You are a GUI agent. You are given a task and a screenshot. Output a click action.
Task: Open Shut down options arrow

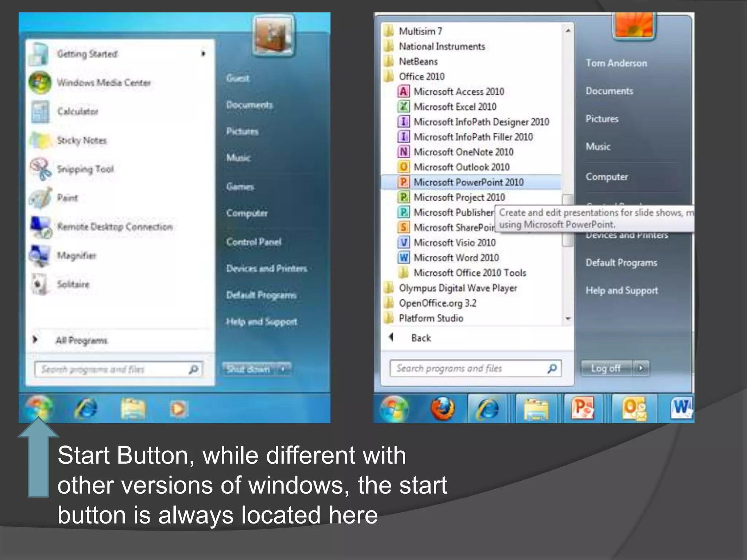[283, 369]
